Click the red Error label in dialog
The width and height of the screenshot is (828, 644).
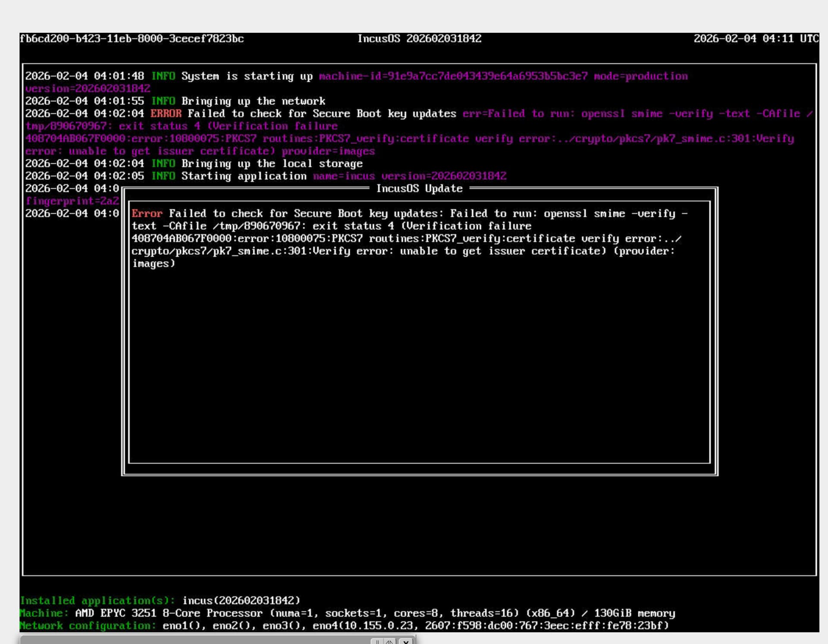pos(147,213)
